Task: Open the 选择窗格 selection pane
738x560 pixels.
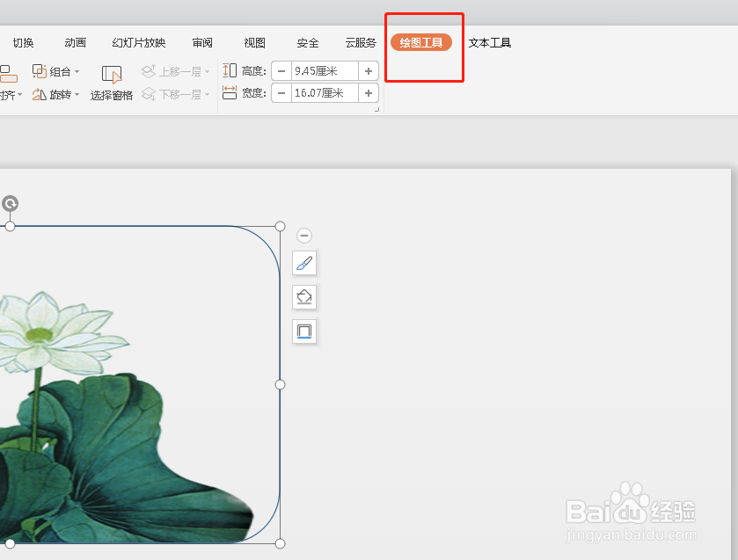Action: 111,81
